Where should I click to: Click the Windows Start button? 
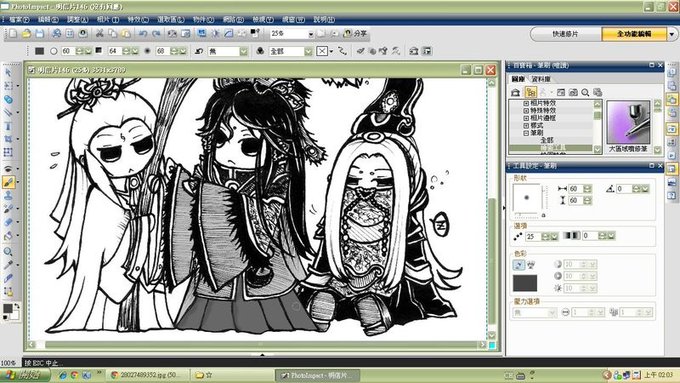pyautogui.click(x=24, y=375)
